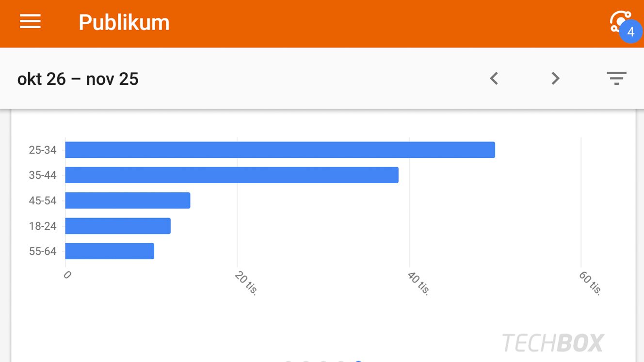Tap the blue notification badge showing 4
Viewport: 644px width, 362px height.
[x=630, y=32]
